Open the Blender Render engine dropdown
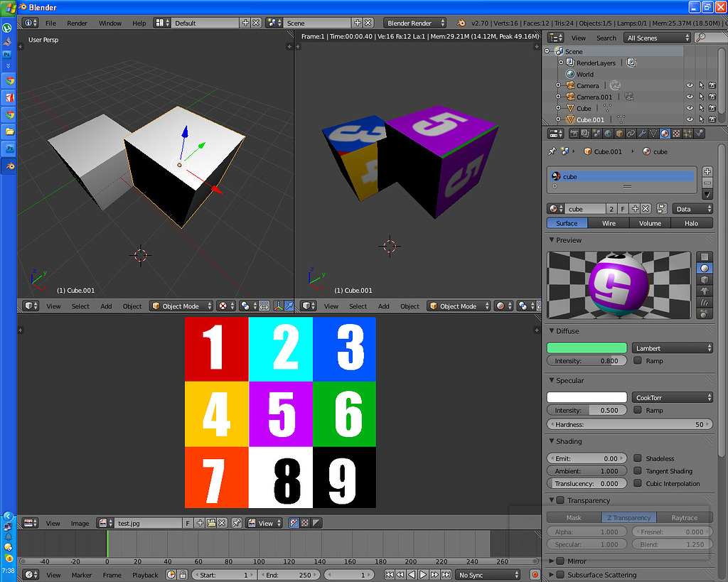This screenshot has width=728, height=582. click(x=414, y=23)
